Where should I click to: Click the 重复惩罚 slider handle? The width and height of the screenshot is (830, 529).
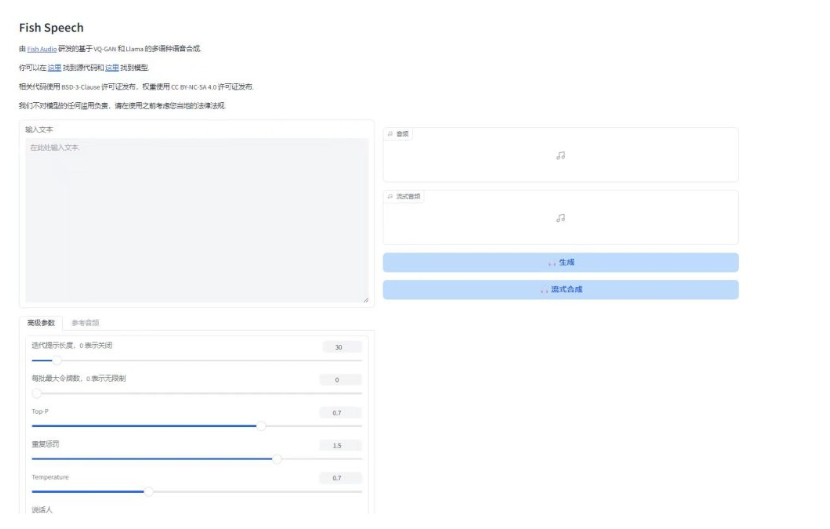(277, 459)
